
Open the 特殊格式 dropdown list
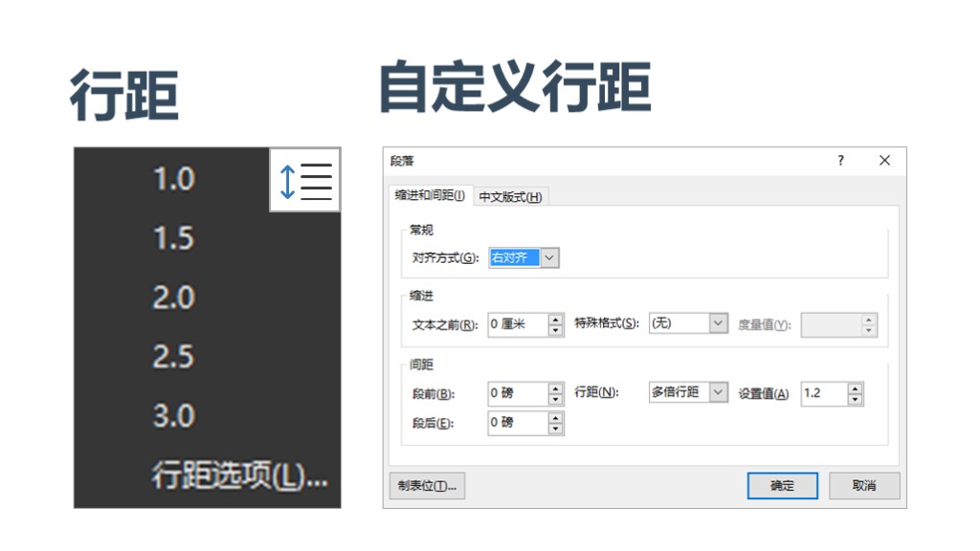(719, 323)
